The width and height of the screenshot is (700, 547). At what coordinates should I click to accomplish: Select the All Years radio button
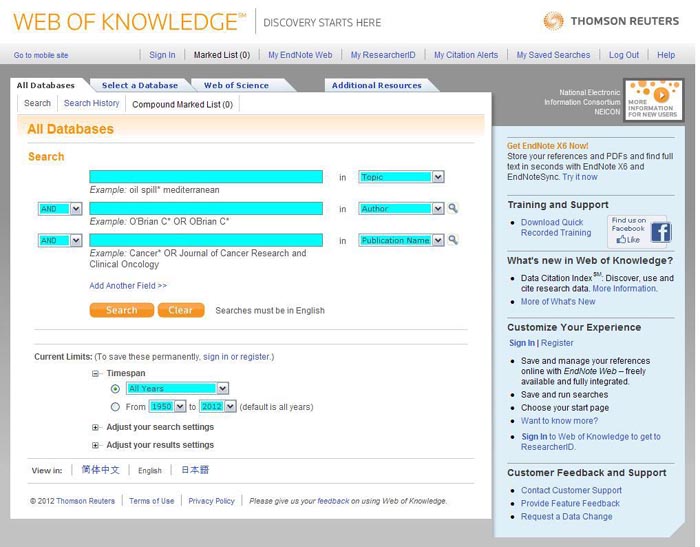[116, 389]
